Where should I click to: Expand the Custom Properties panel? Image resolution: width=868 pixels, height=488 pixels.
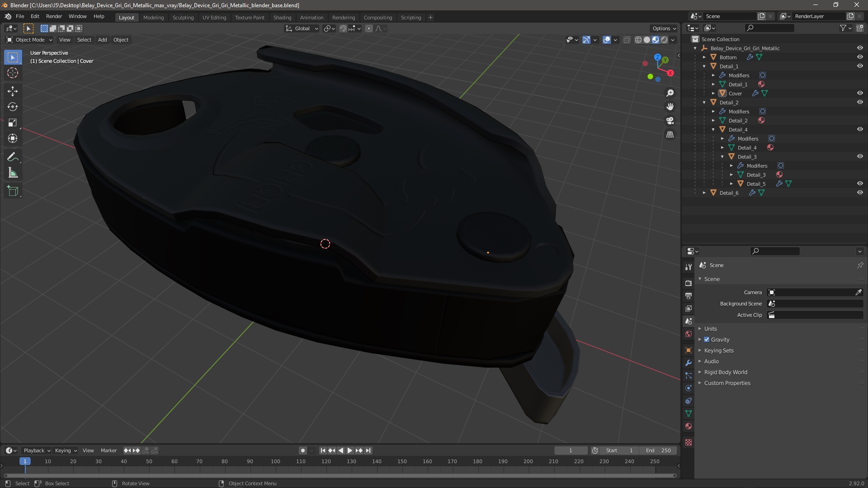(727, 383)
